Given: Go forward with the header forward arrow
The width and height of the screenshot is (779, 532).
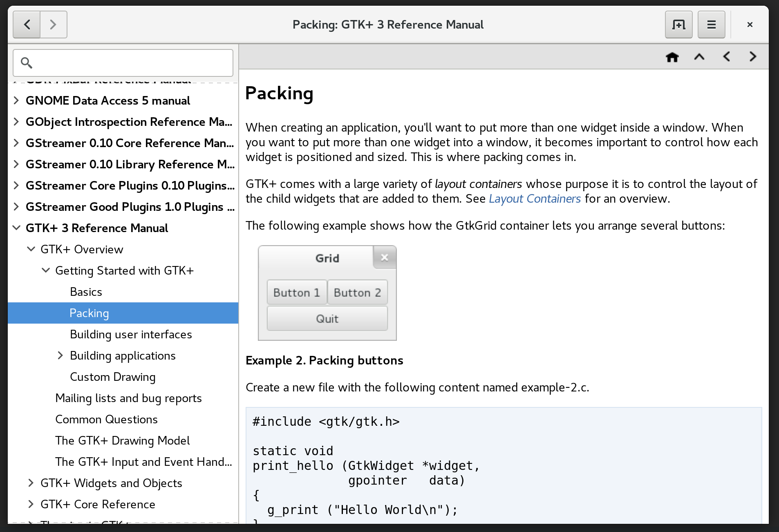Looking at the screenshot, I should [x=54, y=25].
